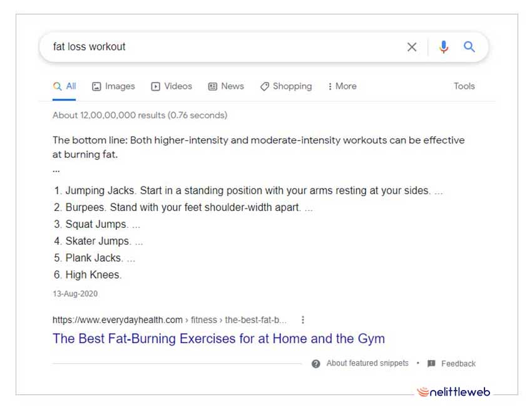Click the nelittleweb logo watermark
532x407 pixels.
click(x=454, y=393)
